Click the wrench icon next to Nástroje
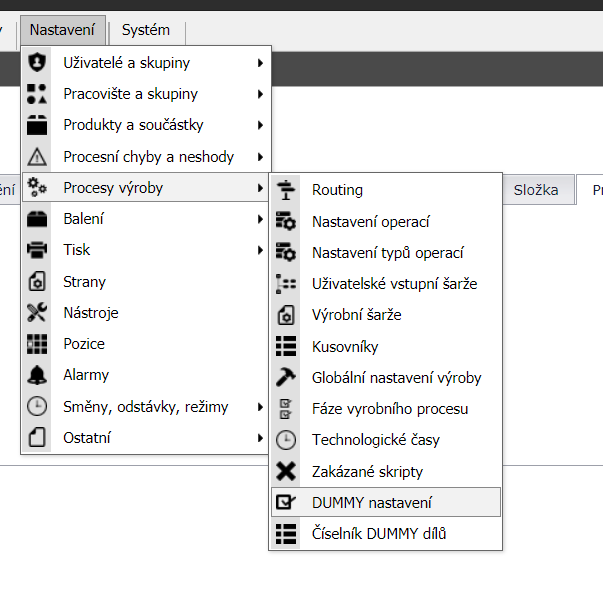The height and width of the screenshot is (591, 603). (x=37, y=313)
